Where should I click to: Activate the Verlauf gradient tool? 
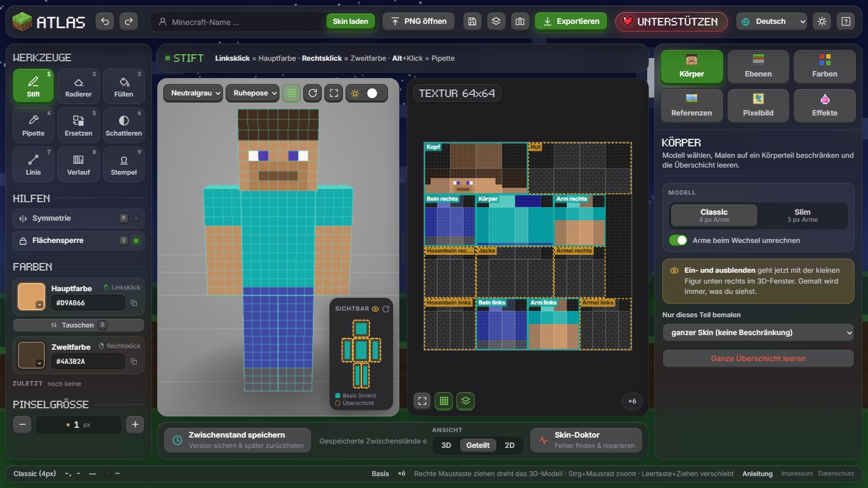tap(78, 164)
